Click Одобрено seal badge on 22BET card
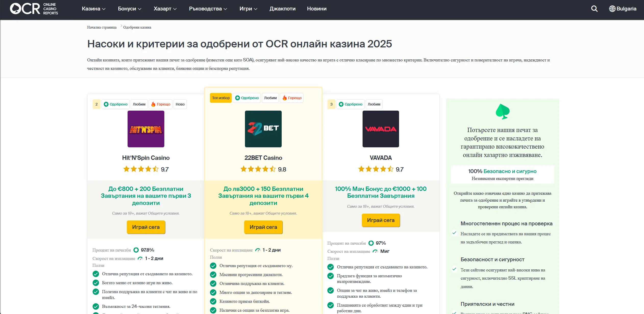 pyautogui.click(x=247, y=98)
